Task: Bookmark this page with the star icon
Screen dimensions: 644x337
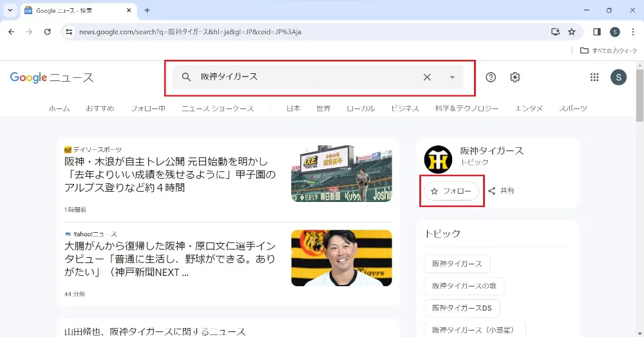Action: (572, 32)
